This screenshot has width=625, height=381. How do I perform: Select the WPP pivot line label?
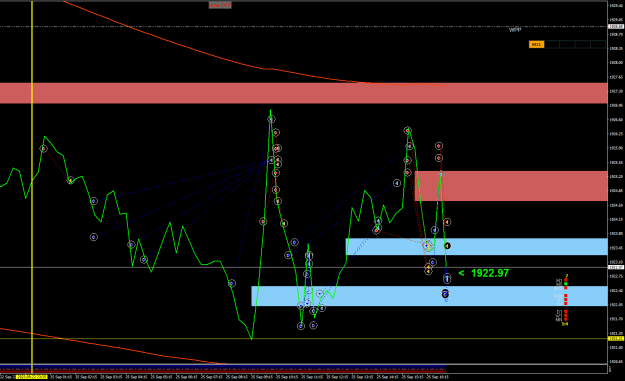tap(515, 30)
